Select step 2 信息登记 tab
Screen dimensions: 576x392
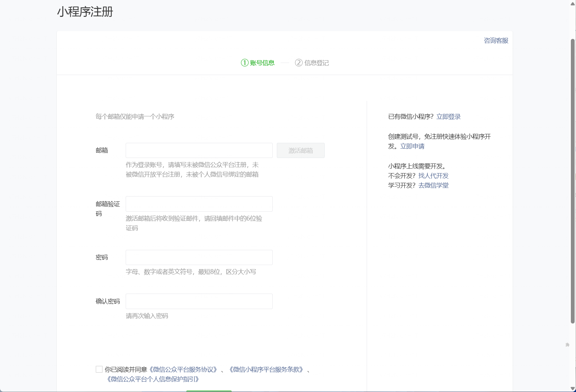pos(312,63)
